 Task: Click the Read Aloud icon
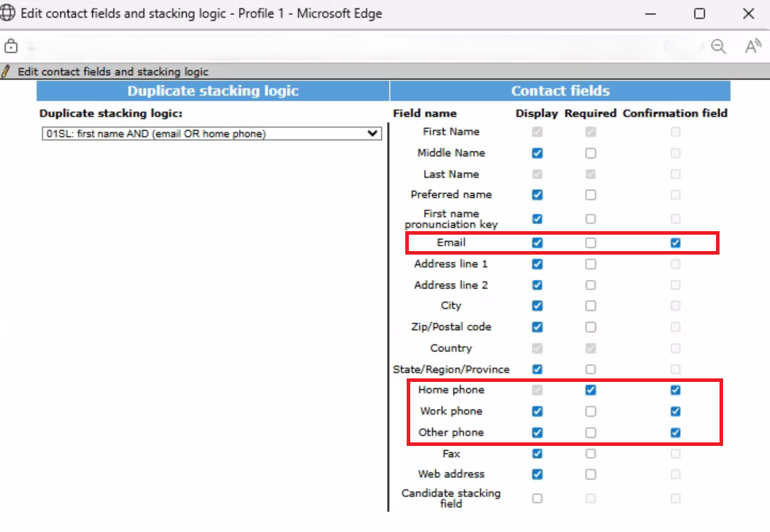point(752,47)
